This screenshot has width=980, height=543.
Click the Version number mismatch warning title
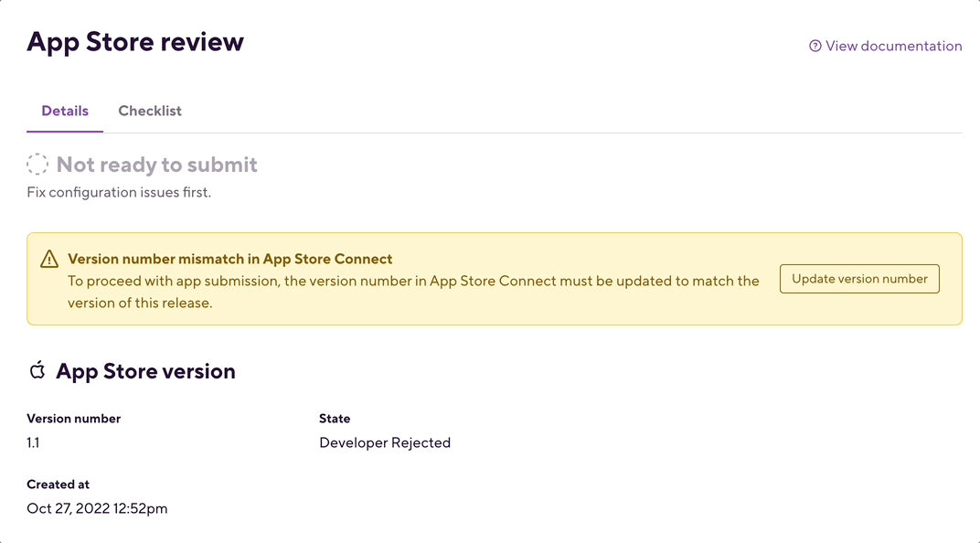coord(230,259)
